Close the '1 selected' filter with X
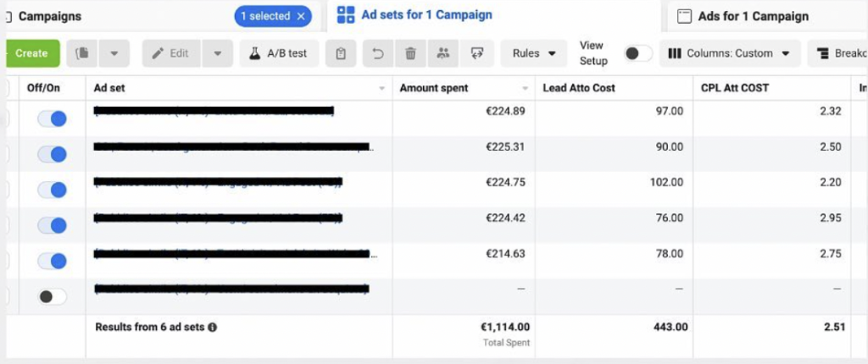The width and height of the screenshot is (868, 364). tap(300, 16)
